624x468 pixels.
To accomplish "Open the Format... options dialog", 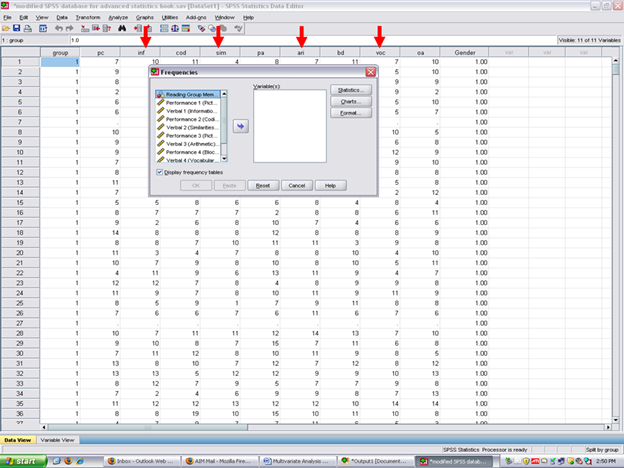I will (x=350, y=113).
